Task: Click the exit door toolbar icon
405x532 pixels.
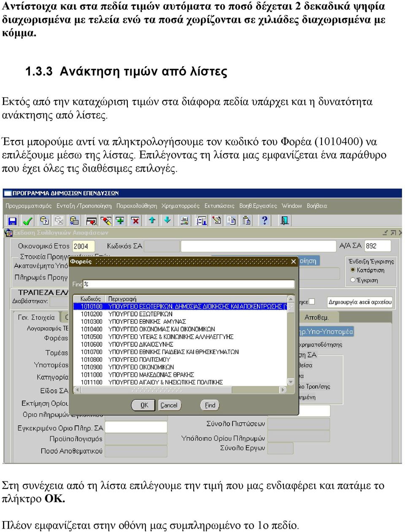Action: pos(285,220)
